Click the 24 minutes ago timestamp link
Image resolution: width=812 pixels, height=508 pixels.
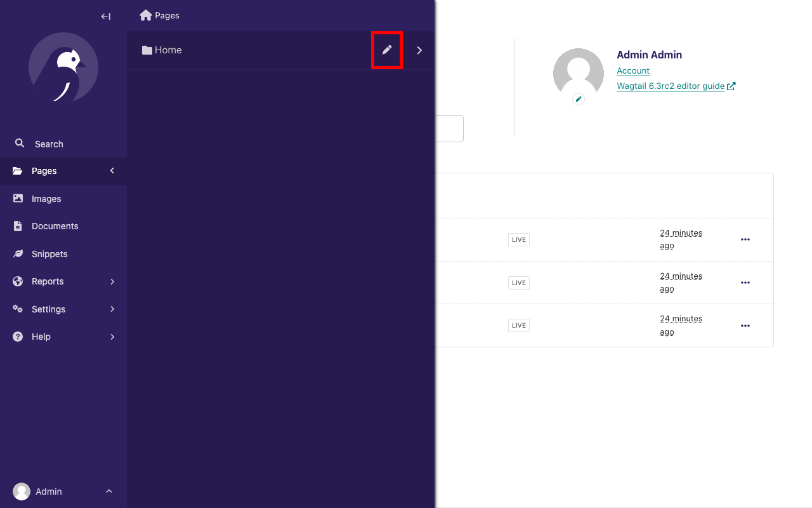(x=681, y=239)
